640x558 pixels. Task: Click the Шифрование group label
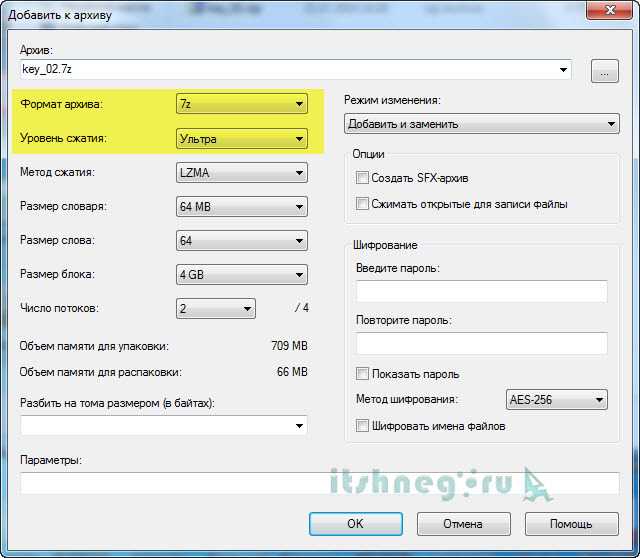(x=385, y=245)
